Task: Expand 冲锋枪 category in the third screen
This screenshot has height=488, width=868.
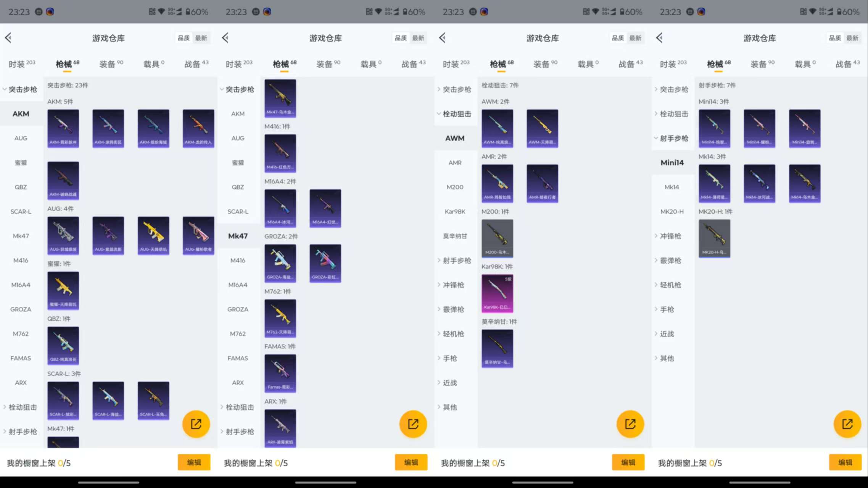Action: [x=453, y=285]
